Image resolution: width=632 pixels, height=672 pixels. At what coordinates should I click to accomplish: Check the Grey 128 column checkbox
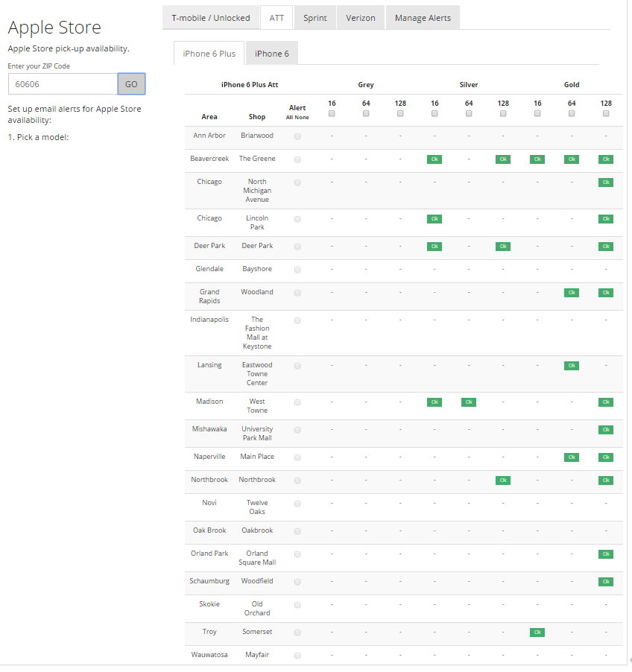(400, 113)
